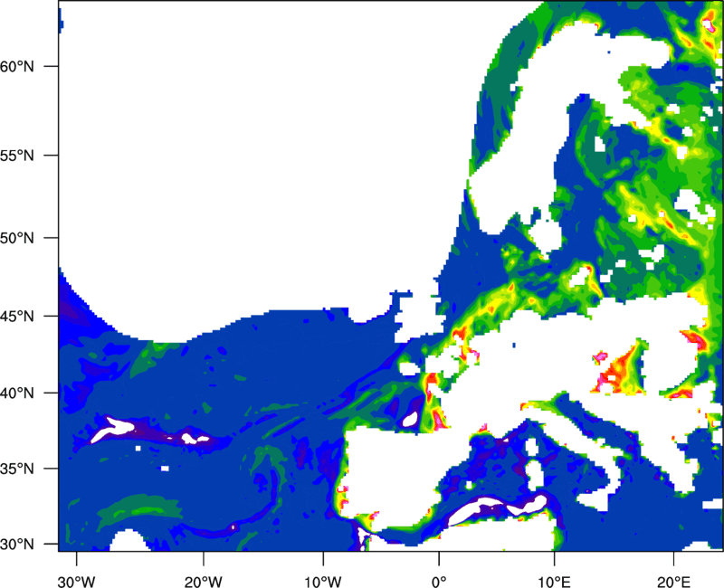The width and height of the screenshot is (724, 588).
Task: Click the 20°W longitude label
Action: click(x=203, y=582)
